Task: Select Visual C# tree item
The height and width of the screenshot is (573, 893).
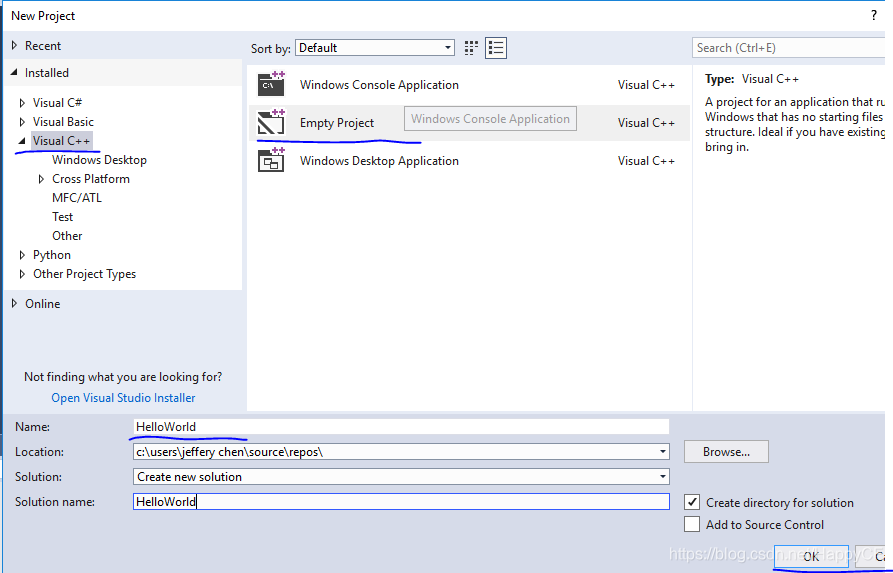Action: pos(58,103)
